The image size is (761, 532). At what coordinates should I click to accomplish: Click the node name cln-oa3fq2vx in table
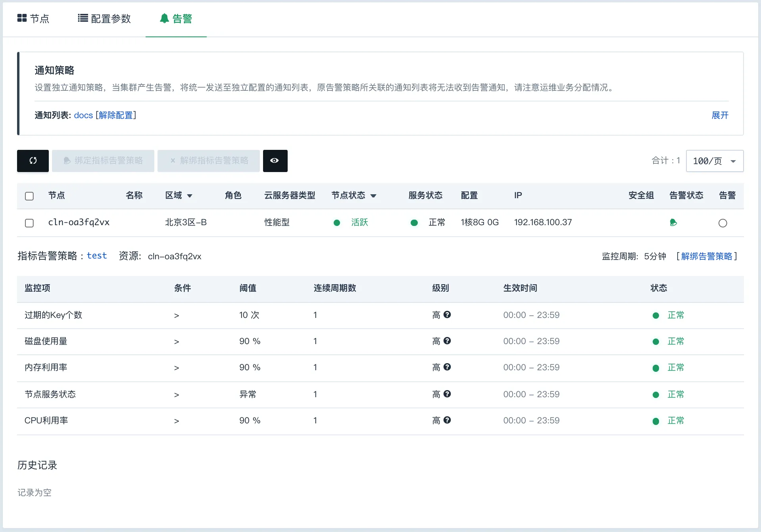pyautogui.click(x=79, y=222)
